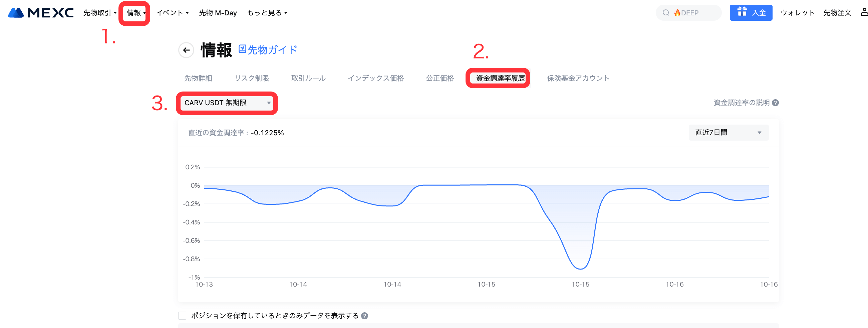Click the search magnifier icon
Screen dimensions: 868x328
[x=666, y=13]
